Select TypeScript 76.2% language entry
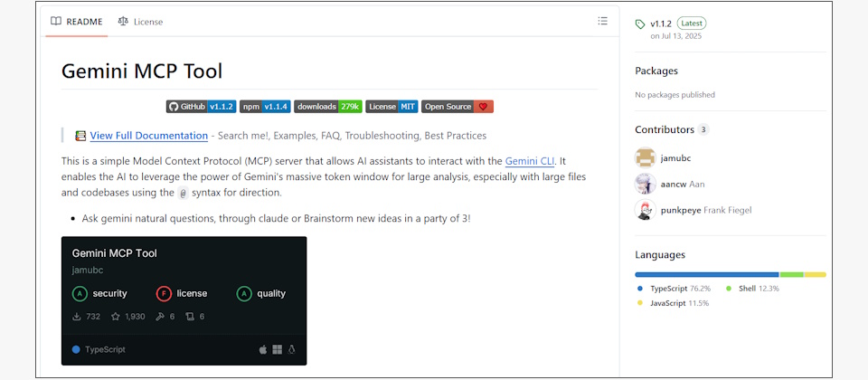 click(674, 289)
